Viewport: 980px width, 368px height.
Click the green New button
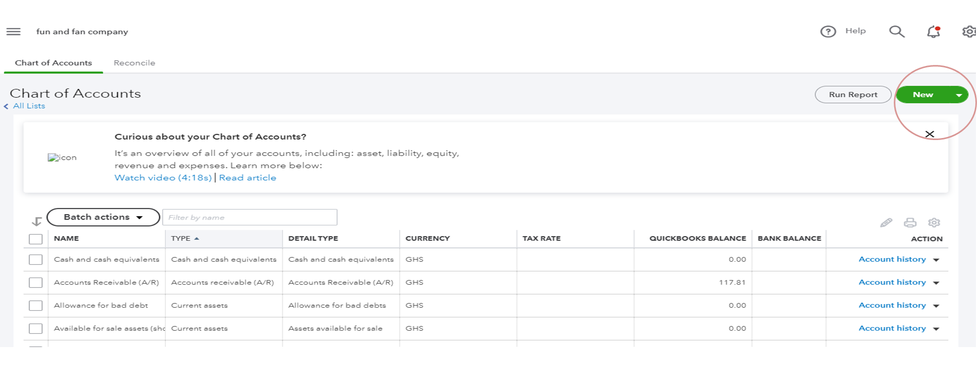tap(923, 95)
